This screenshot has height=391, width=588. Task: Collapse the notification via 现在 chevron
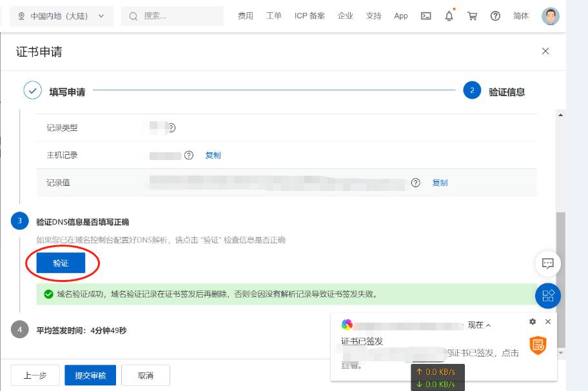(x=480, y=325)
